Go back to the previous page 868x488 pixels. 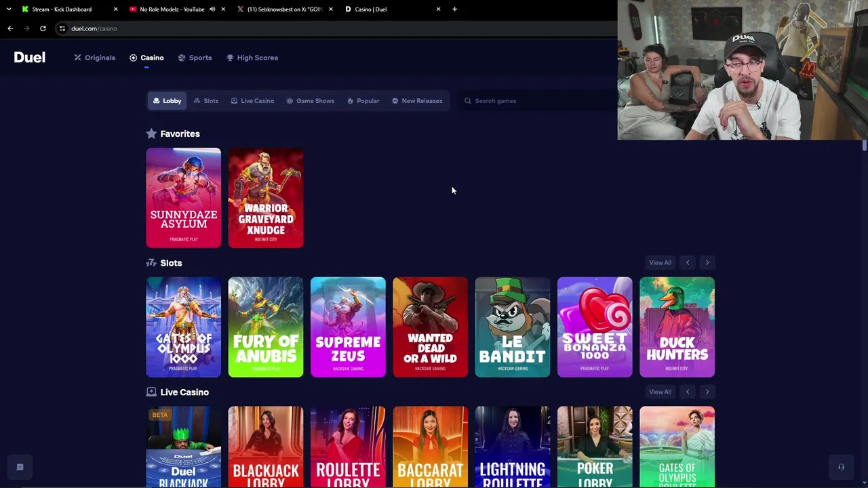[10, 28]
